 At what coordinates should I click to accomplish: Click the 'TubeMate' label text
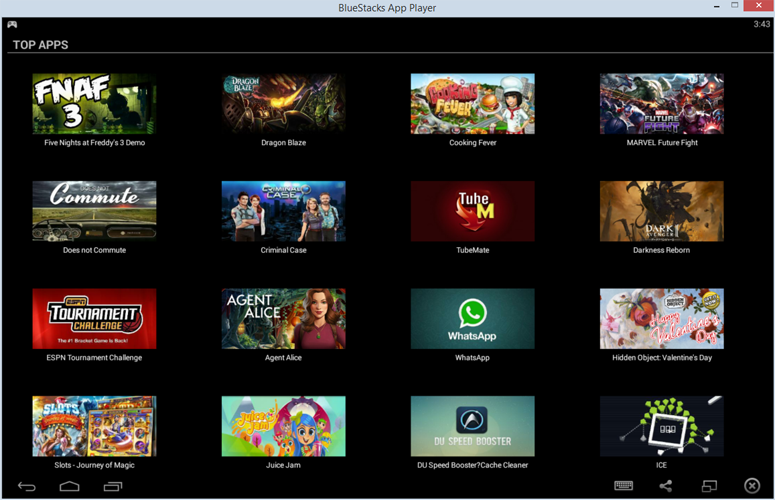[473, 250]
